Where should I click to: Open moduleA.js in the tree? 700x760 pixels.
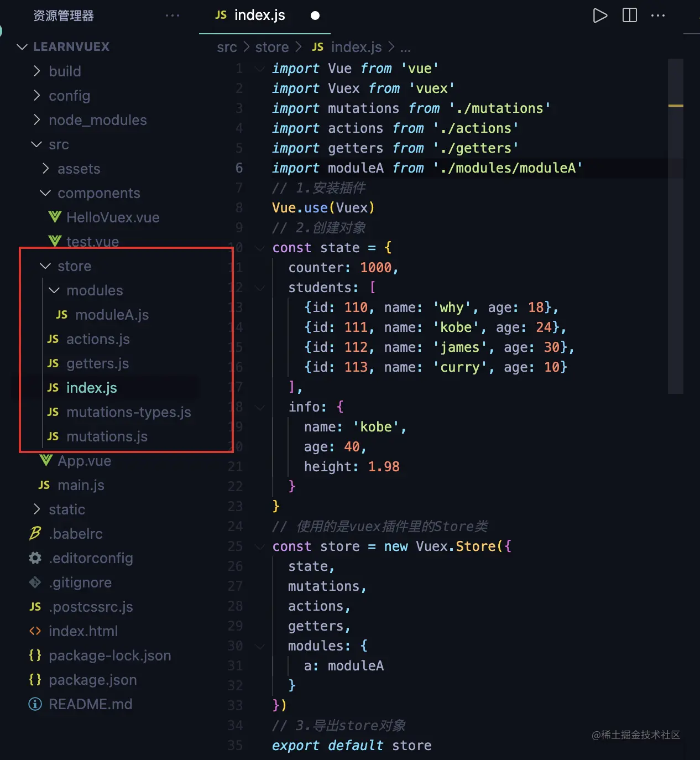tap(112, 315)
